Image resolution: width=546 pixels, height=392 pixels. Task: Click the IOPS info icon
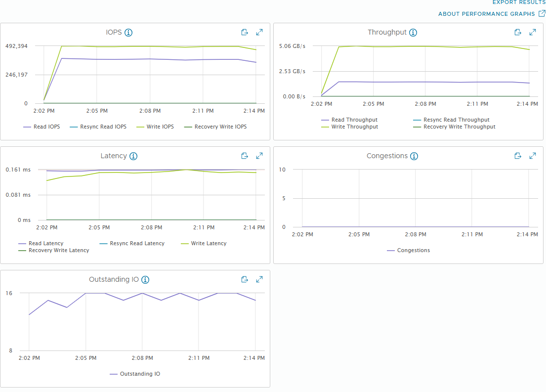click(x=128, y=33)
